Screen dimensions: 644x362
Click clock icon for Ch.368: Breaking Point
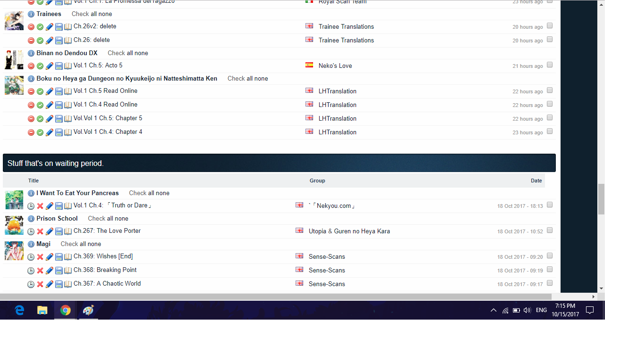tap(31, 271)
